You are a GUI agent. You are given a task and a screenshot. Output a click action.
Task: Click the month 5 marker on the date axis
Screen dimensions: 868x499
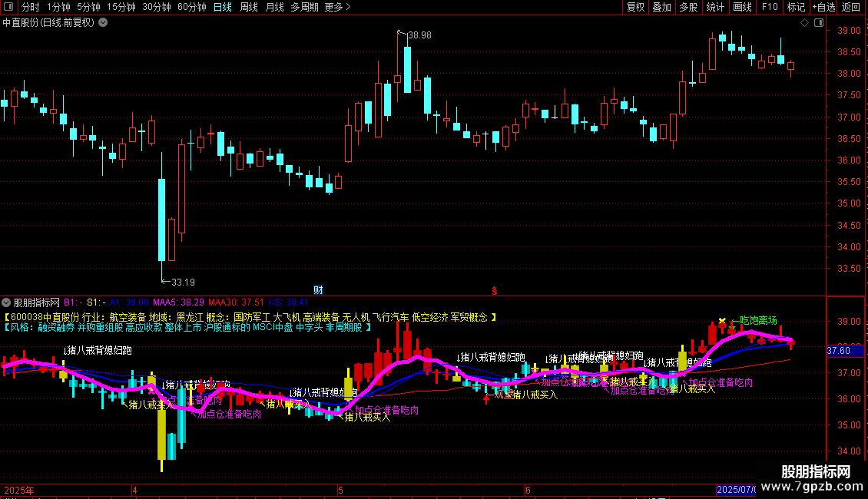point(340,490)
